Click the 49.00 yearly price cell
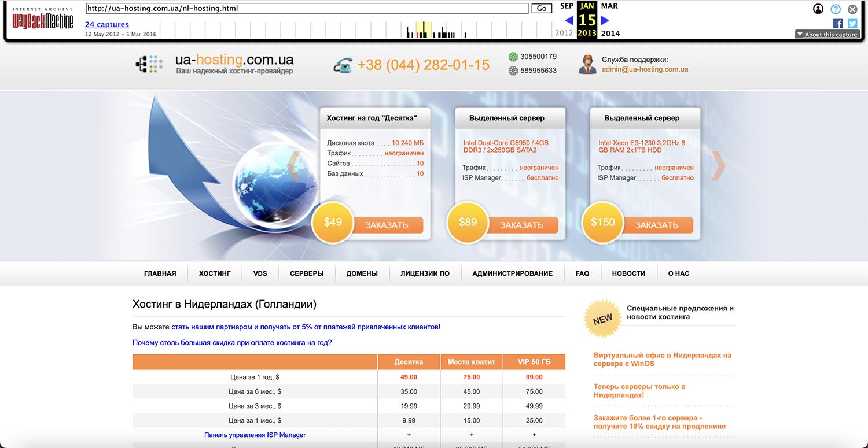 (409, 377)
